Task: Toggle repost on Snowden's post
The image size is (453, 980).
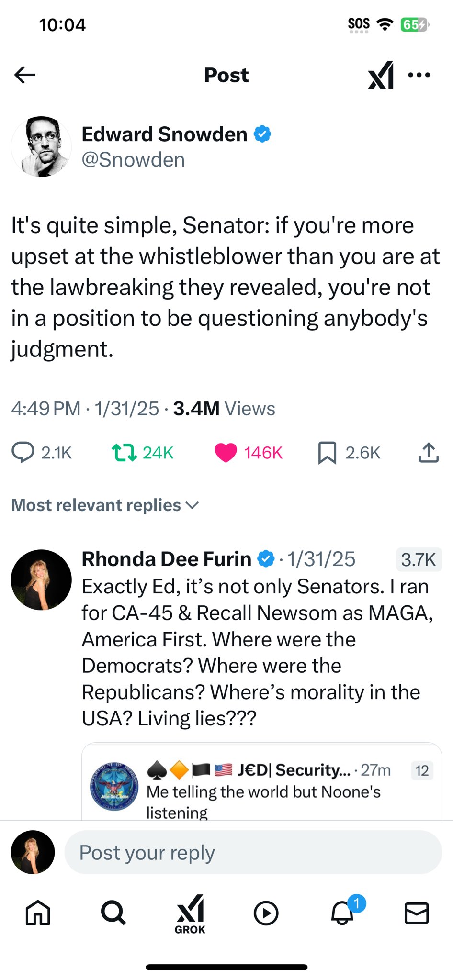Action: [124, 452]
